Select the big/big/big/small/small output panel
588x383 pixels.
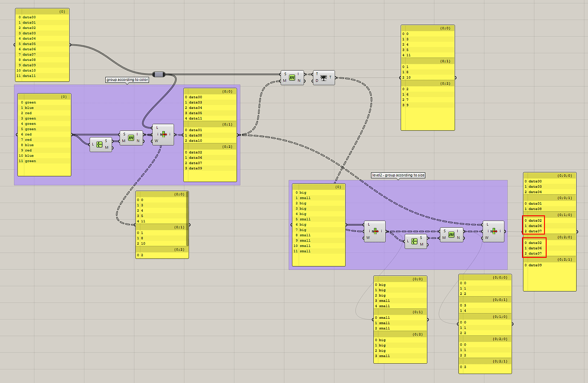pos(400,319)
